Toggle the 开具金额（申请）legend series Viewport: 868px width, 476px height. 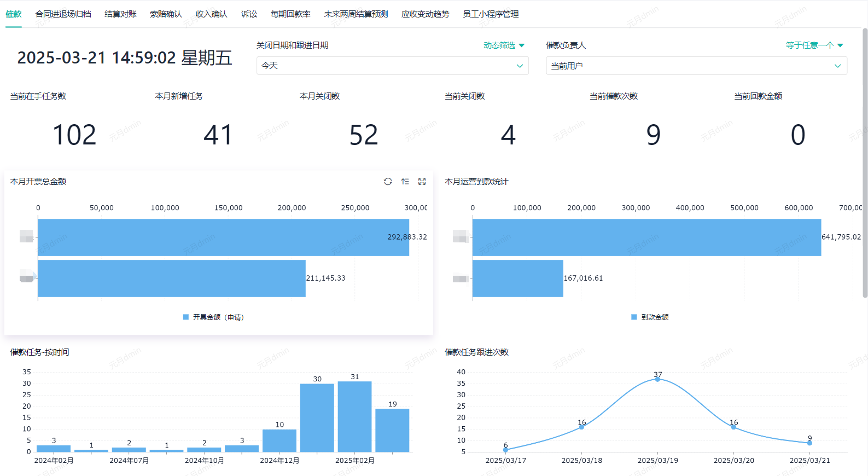[213, 317]
